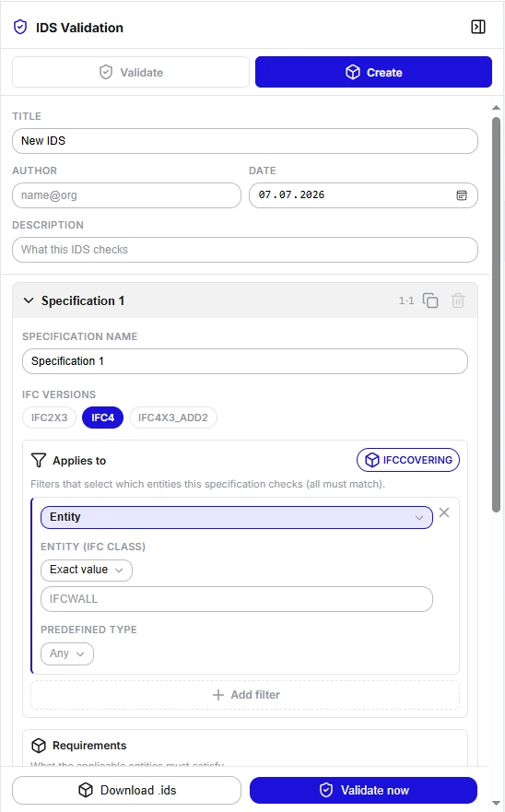The height and width of the screenshot is (812, 505).
Task: Click Add filter button
Action: point(245,694)
